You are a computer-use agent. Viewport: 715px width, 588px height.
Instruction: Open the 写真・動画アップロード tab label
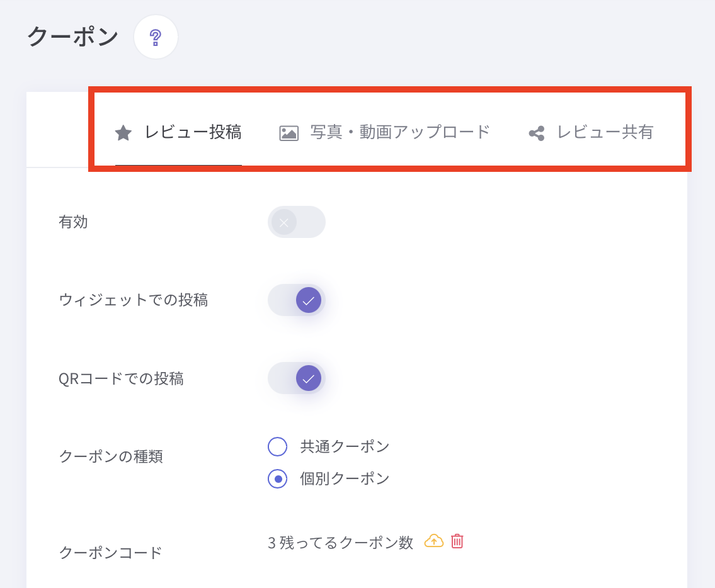[x=399, y=132]
